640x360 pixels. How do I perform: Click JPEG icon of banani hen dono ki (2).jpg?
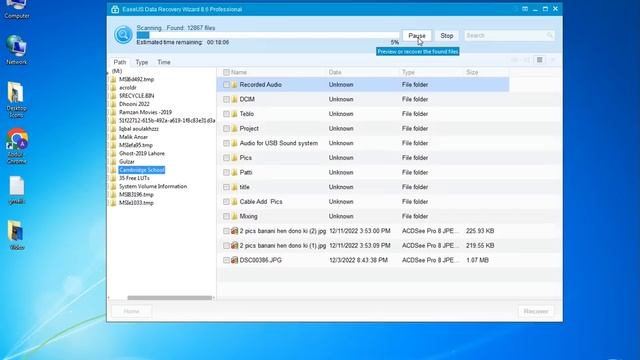234,231
